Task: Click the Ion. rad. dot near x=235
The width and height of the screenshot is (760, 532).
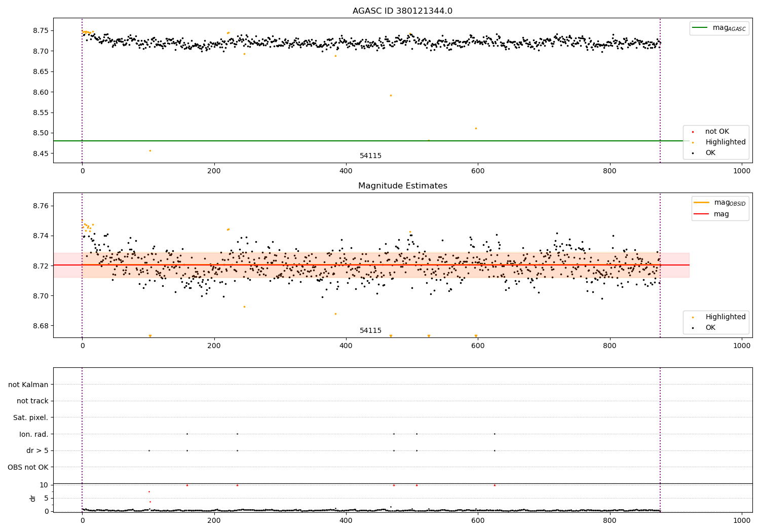Action: pyautogui.click(x=237, y=434)
